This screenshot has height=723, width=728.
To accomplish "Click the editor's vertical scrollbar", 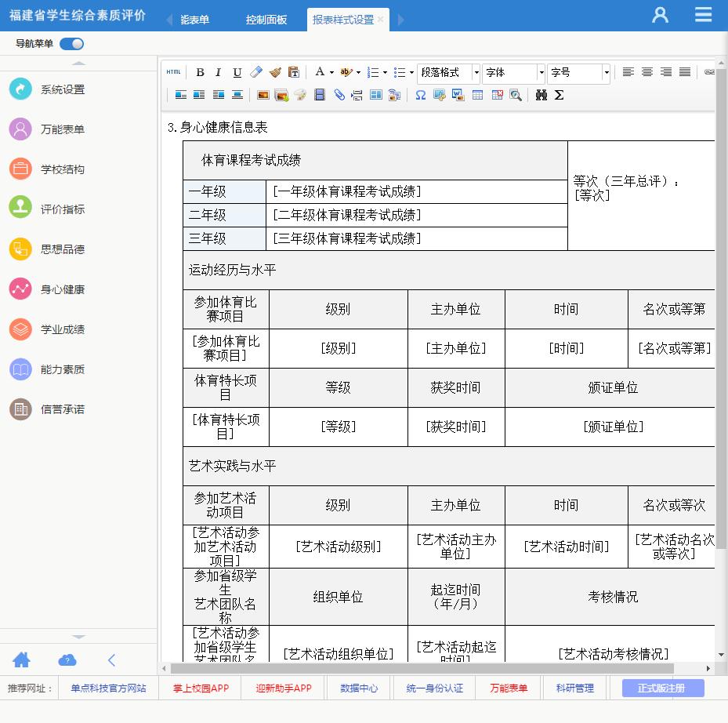I will [x=721, y=314].
